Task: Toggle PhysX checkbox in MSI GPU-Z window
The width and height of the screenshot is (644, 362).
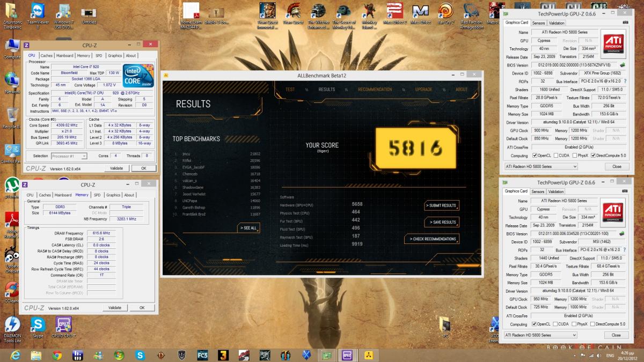Action: (575, 324)
